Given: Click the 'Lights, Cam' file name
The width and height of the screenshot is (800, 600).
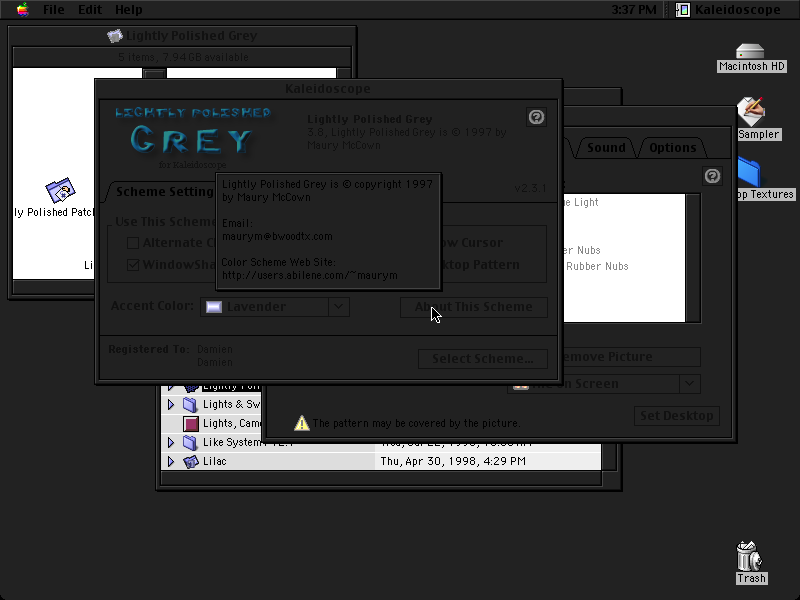Looking at the screenshot, I should (x=232, y=423).
